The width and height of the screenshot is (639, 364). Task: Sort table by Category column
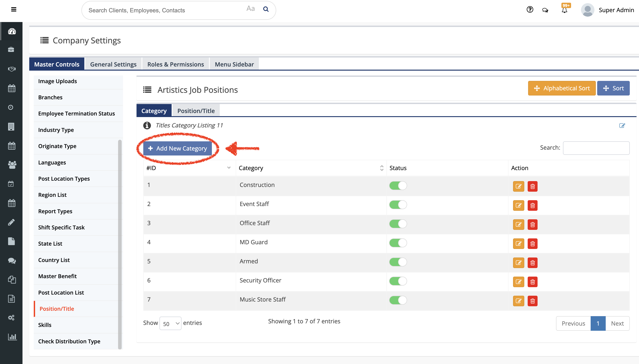(311, 168)
